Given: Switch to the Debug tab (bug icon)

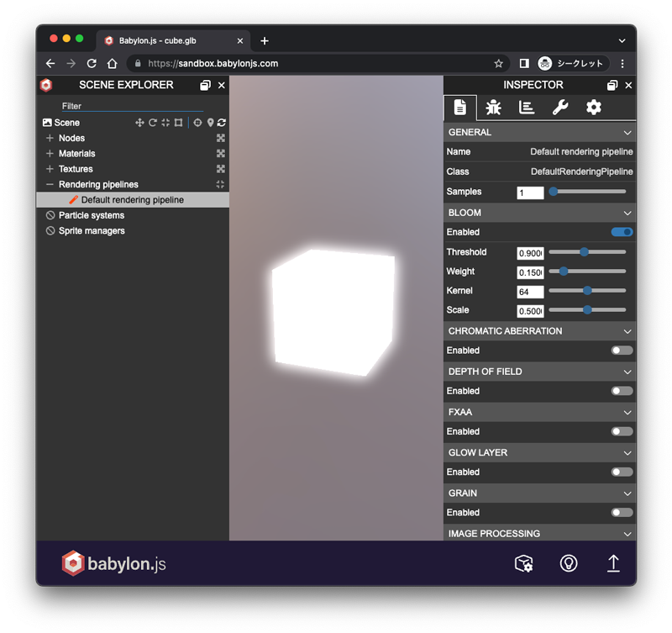Looking at the screenshot, I should 493,108.
